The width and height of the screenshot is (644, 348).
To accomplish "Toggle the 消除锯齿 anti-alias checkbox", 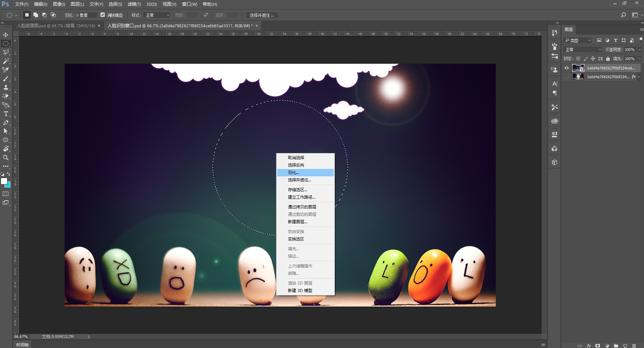I will pyautogui.click(x=103, y=15).
